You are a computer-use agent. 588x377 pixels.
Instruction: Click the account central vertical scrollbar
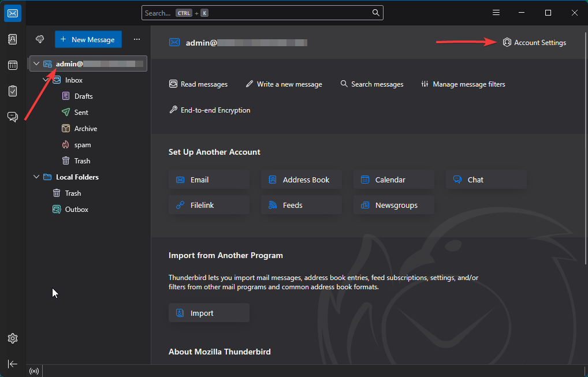586,148
